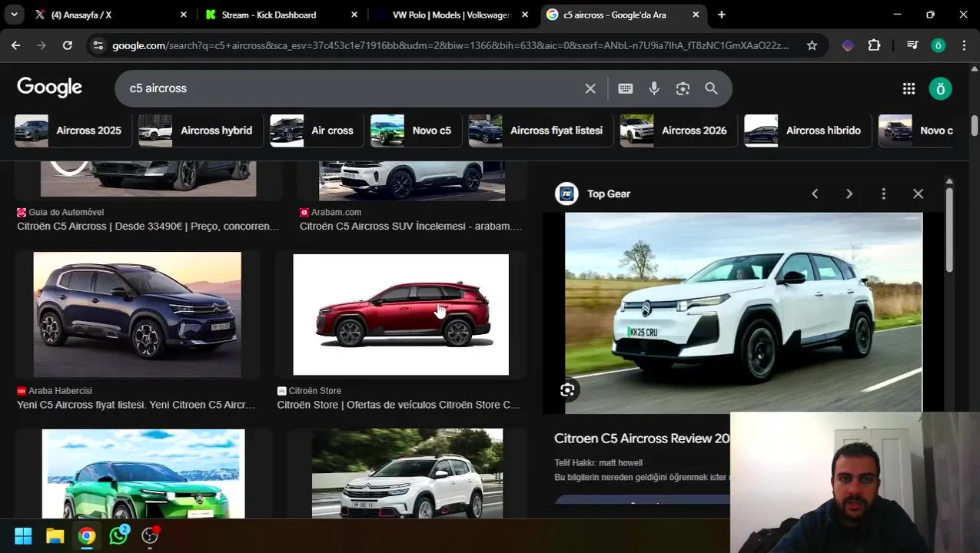Click the preview panel scrollbar
980x553 pixels.
tap(949, 229)
